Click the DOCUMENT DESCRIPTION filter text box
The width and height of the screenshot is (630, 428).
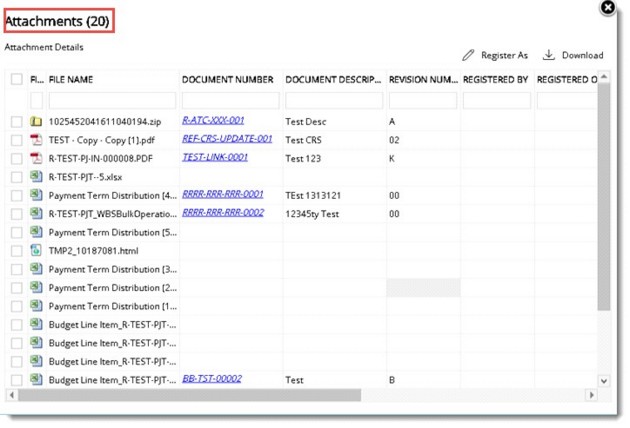point(333,100)
